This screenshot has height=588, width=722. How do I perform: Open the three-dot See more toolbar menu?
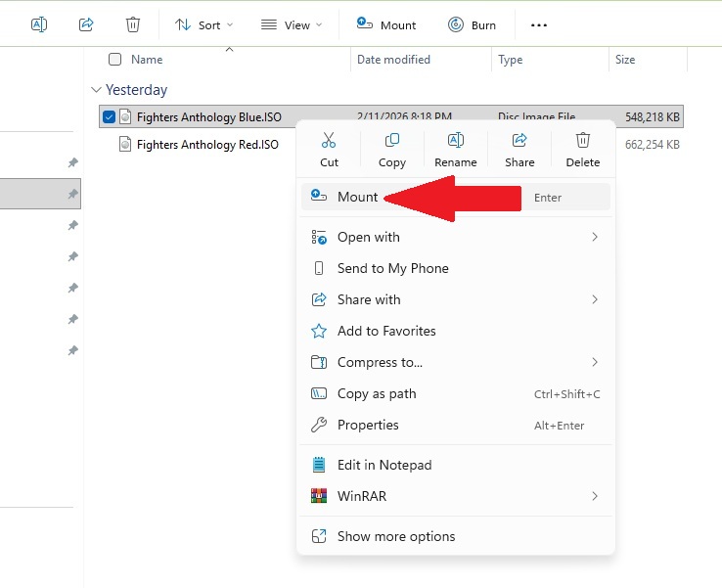pos(539,24)
